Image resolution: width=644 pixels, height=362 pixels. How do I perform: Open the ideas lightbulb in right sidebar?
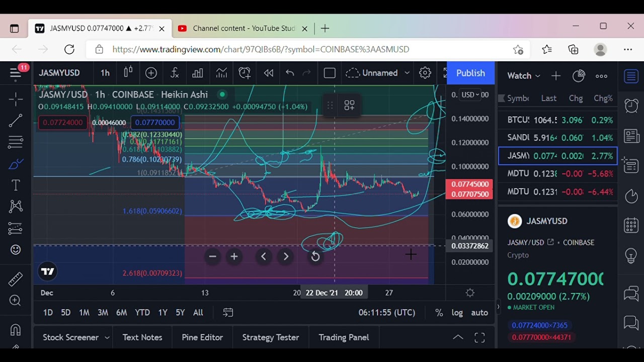point(631,256)
